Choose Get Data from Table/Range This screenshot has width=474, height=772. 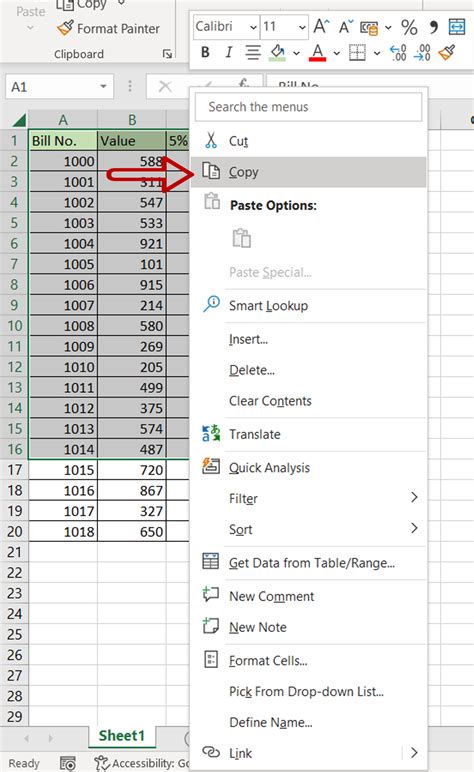[x=308, y=563]
